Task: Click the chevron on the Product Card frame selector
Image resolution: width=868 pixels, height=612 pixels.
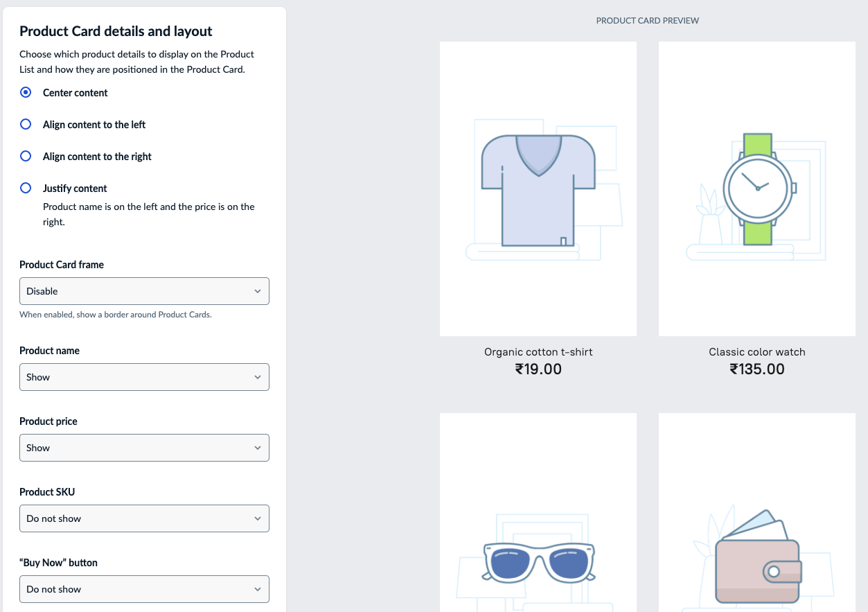Action: point(258,291)
